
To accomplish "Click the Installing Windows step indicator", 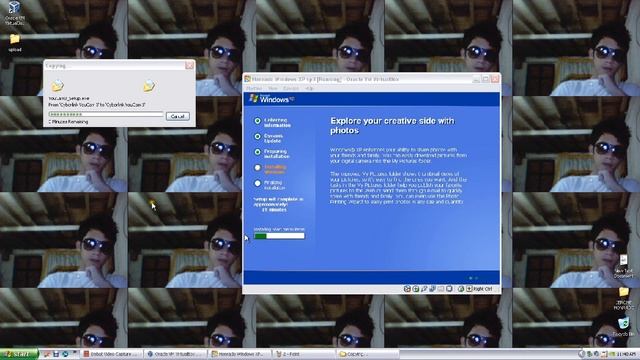I will click(258, 167).
